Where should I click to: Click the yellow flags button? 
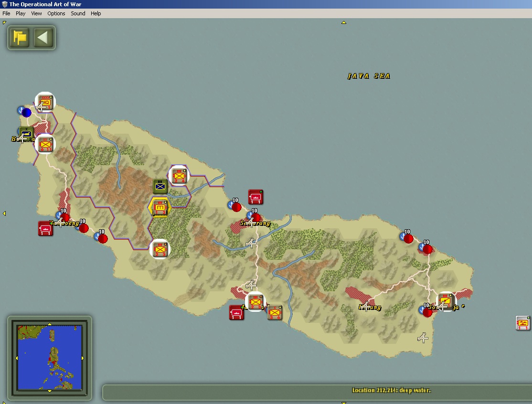pyautogui.click(x=20, y=37)
